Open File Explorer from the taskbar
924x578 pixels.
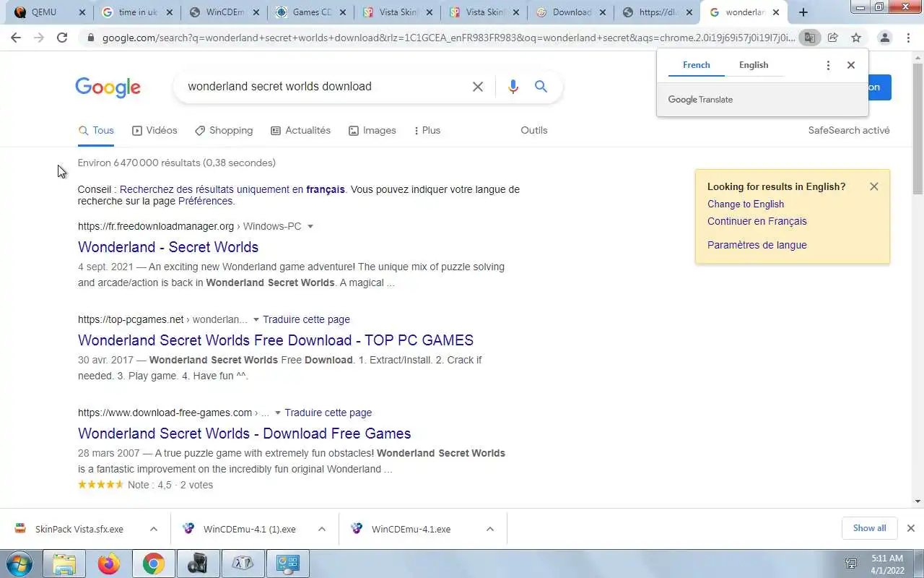coord(64,564)
